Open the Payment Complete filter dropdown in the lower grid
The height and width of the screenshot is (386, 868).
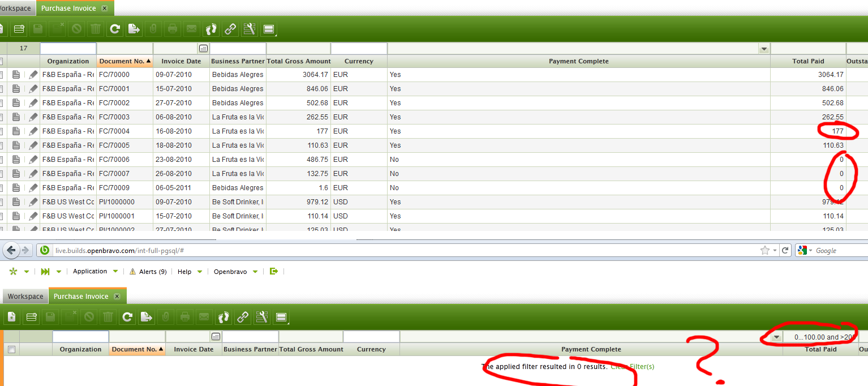pos(777,337)
